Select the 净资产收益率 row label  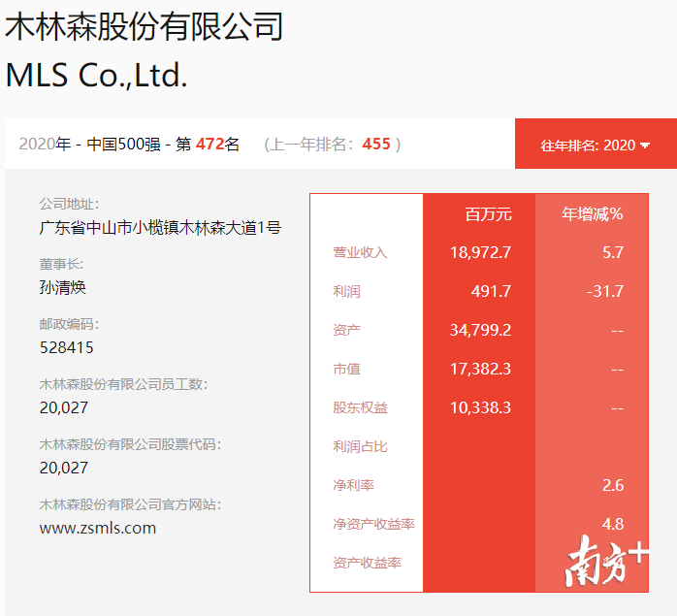click(x=373, y=524)
